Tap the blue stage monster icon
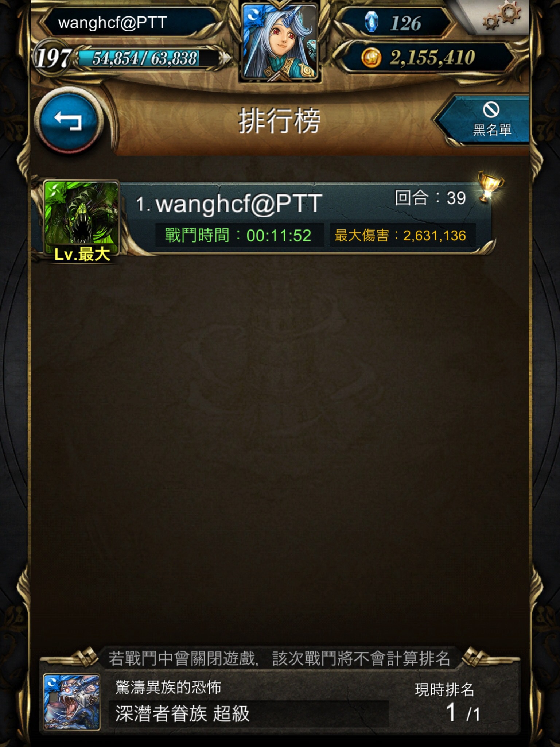The width and height of the screenshot is (560, 747). [71, 702]
